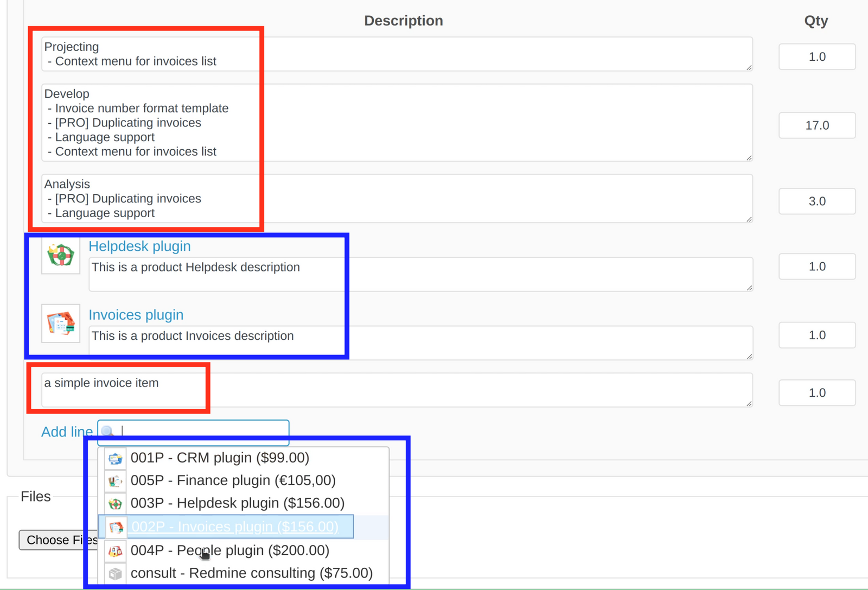Click the Finance plugin icon in the dropdown
The width and height of the screenshot is (868, 590).
[x=115, y=480]
